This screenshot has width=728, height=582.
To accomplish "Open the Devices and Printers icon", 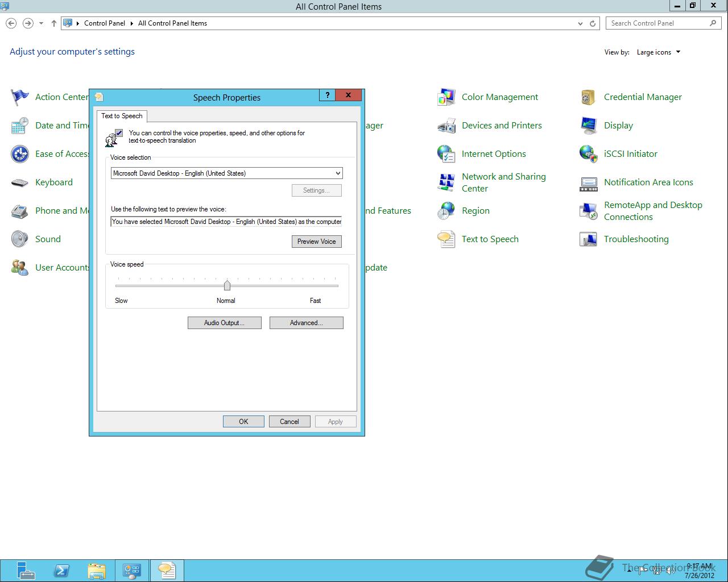I will pos(446,126).
